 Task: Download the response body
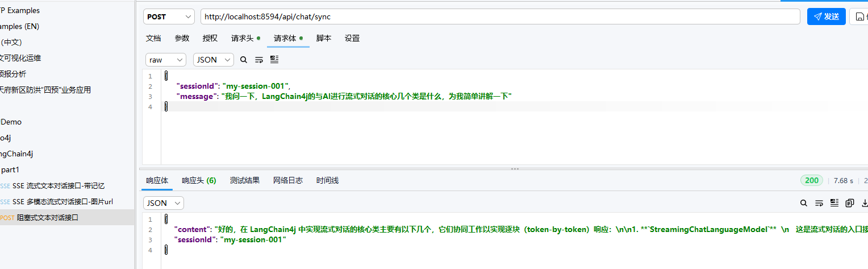[x=865, y=203]
